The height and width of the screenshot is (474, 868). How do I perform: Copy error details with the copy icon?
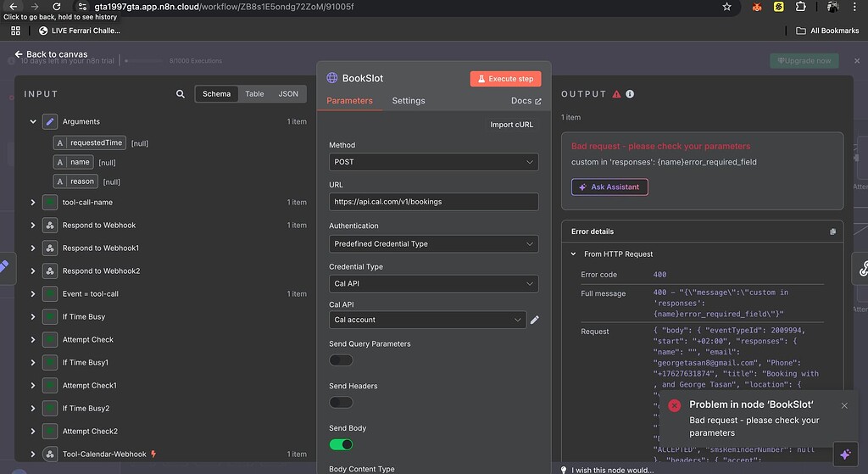(832, 231)
